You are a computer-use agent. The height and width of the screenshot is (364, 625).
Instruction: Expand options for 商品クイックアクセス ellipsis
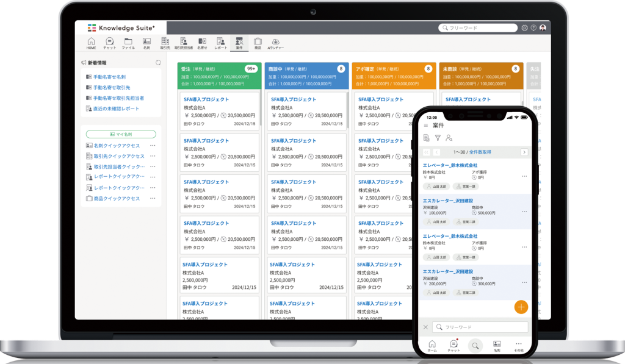(153, 198)
